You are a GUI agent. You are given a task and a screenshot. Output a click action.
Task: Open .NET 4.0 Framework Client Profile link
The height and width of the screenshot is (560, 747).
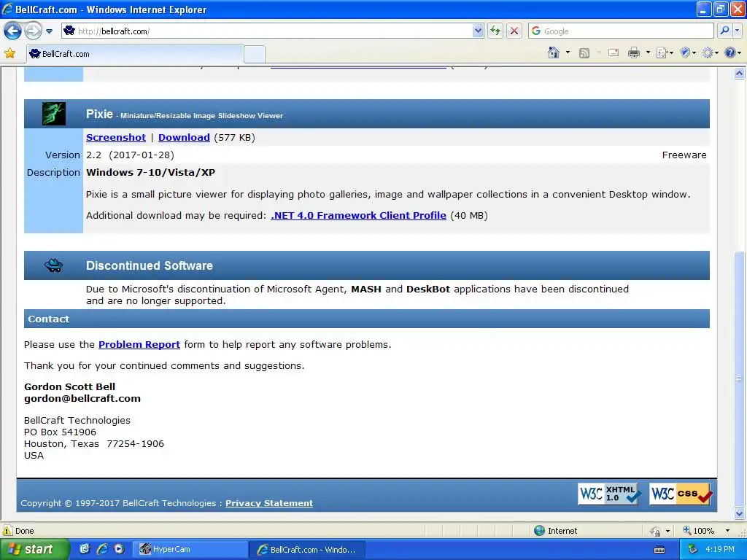click(358, 216)
